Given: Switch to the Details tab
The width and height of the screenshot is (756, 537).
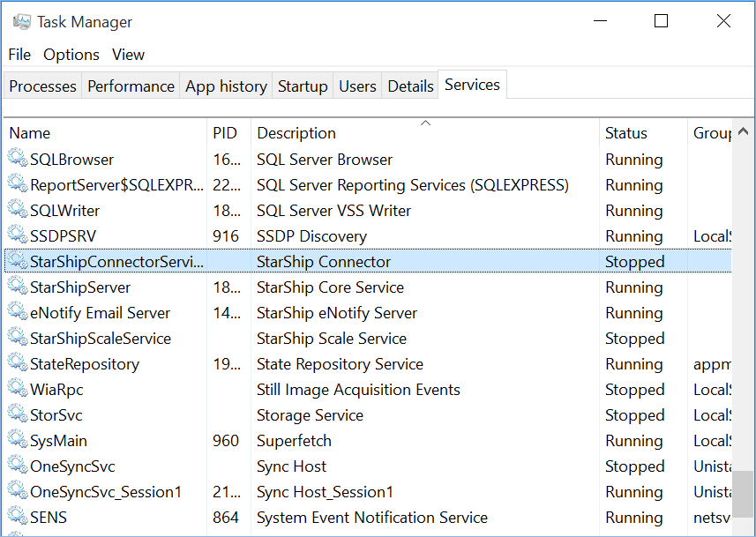Looking at the screenshot, I should coord(410,86).
